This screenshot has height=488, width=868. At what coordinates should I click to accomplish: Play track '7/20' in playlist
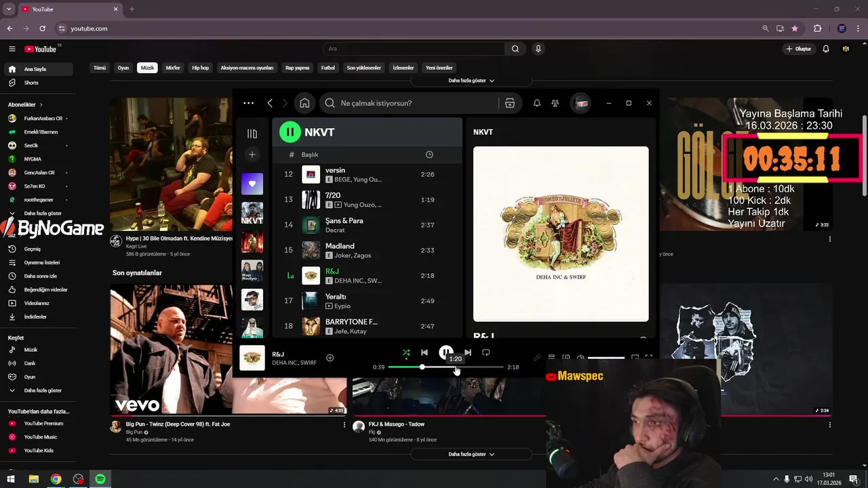[x=367, y=199]
